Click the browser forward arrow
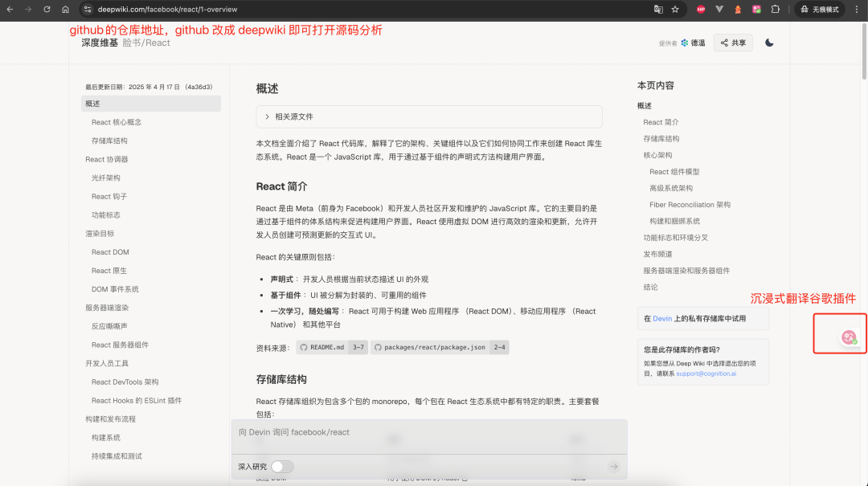 tap(28, 10)
